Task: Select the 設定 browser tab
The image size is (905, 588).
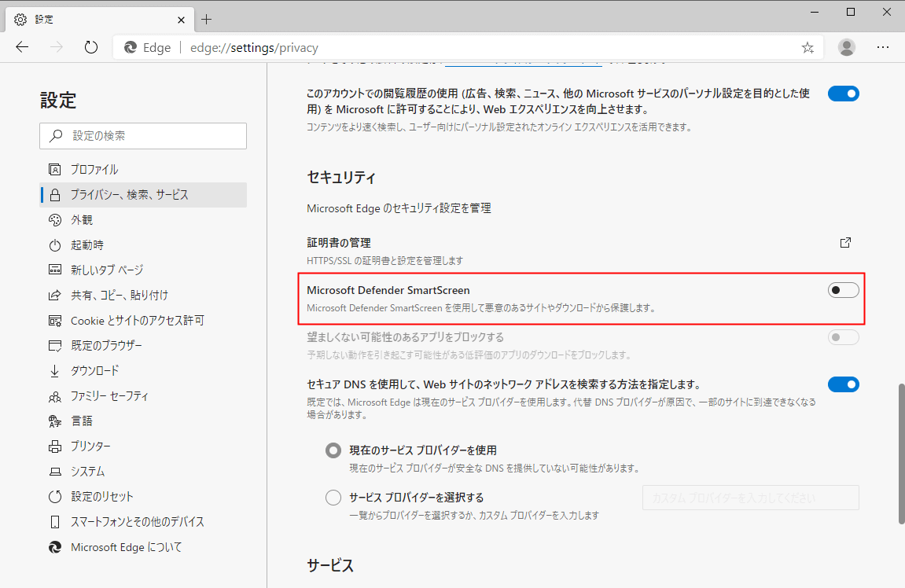Action: pyautogui.click(x=99, y=20)
